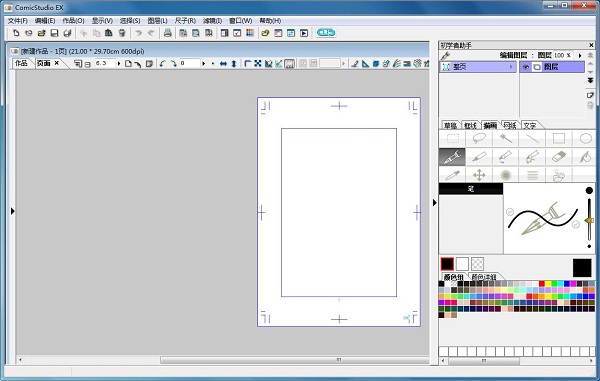Select the Pen tool in the tool palette
Screen dimensions: 600x381
click(x=452, y=157)
